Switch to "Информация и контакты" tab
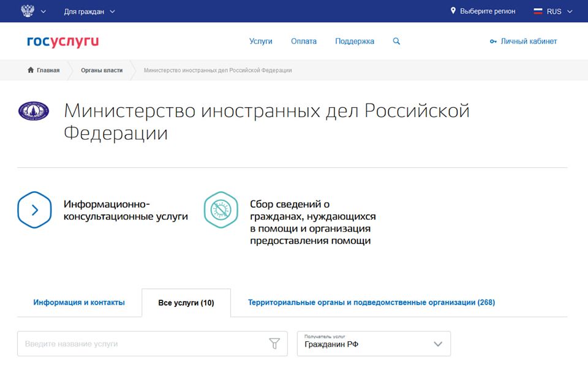Viewport: 588px width, 367px height. (79, 303)
